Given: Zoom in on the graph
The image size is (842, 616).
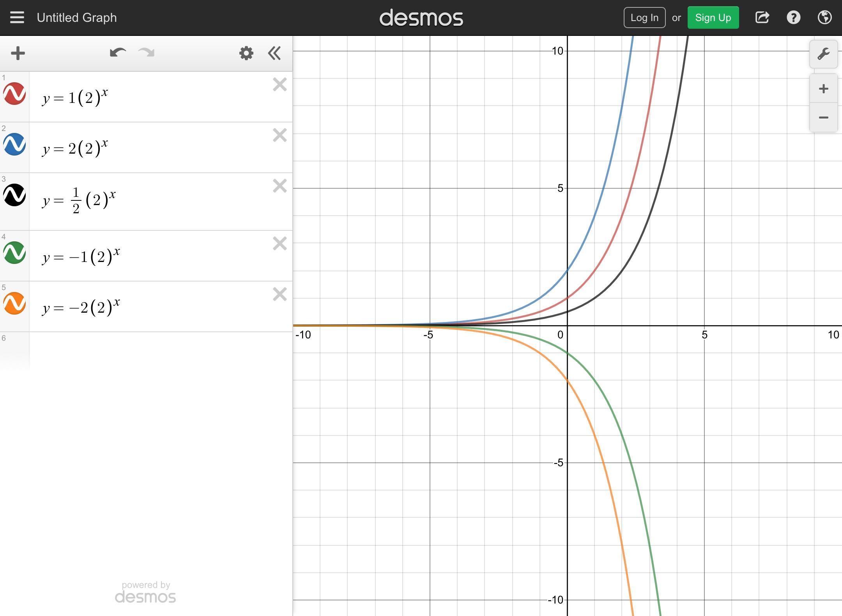Looking at the screenshot, I should point(823,89).
